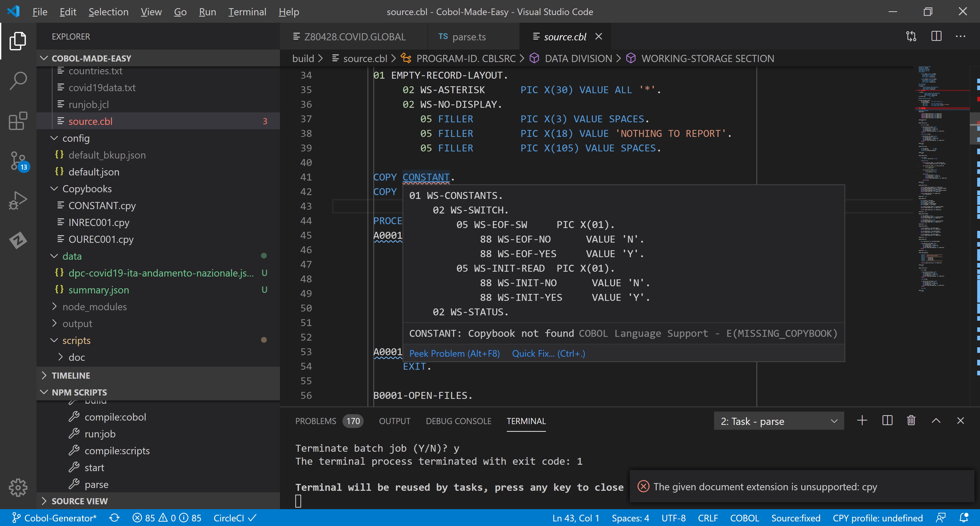Click the Open Changes compare icon
Screen dimensions: 980x526
(911, 37)
